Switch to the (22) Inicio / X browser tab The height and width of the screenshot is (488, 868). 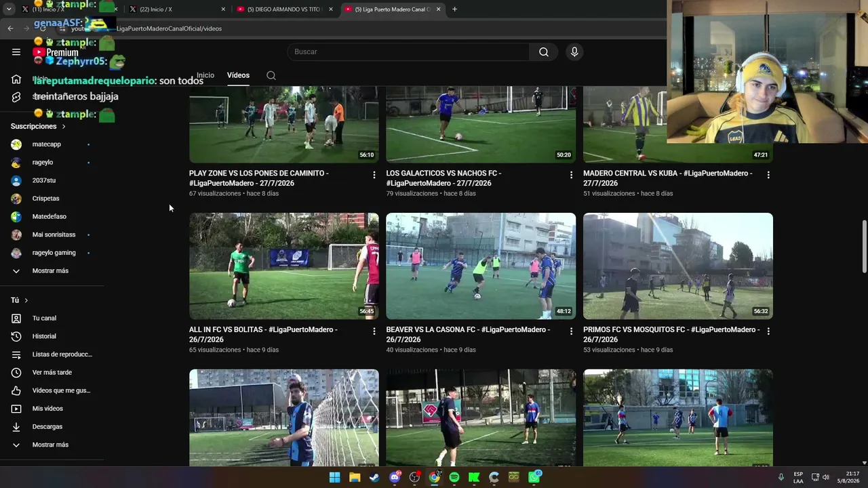coord(176,9)
